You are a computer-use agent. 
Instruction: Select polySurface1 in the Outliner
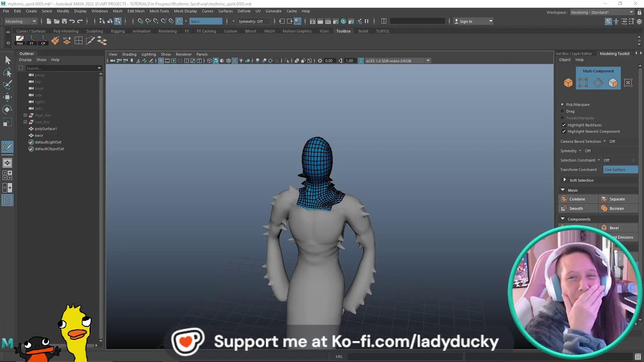click(46, 129)
